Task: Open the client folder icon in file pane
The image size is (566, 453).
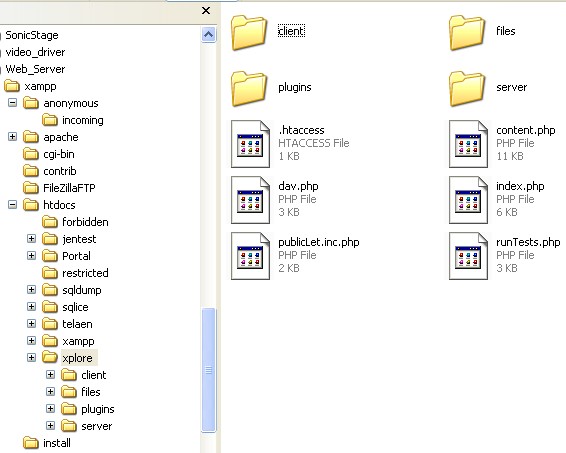Action: coord(249,32)
